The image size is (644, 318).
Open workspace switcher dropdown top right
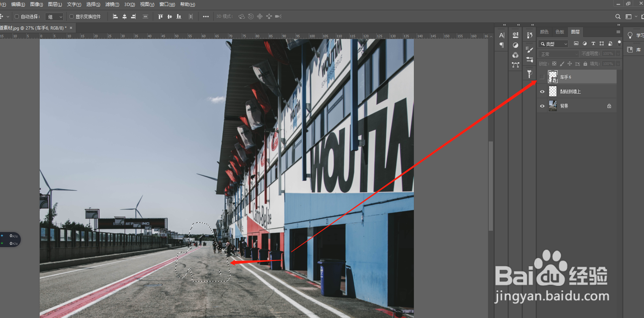[x=631, y=17]
